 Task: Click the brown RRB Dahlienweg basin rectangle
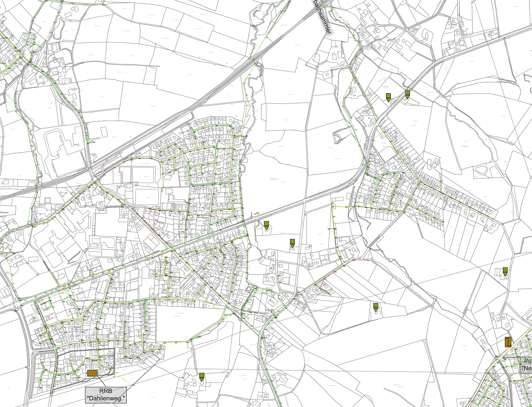coord(92,373)
